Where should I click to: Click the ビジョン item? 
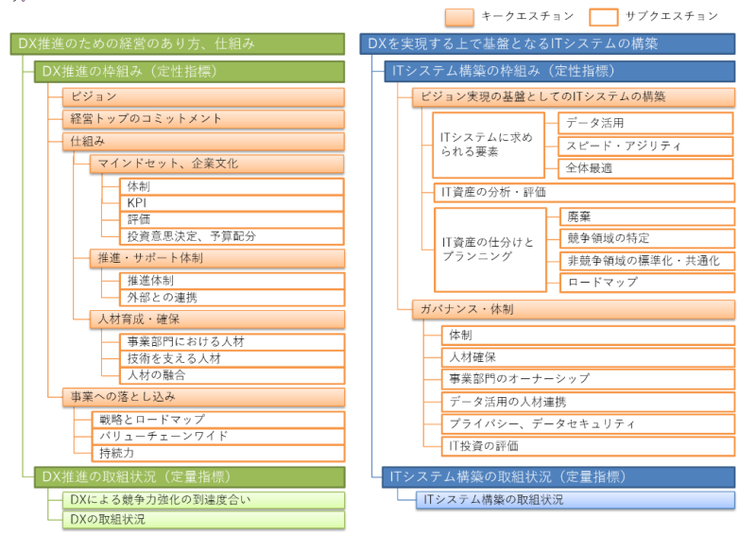(x=203, y=96)
